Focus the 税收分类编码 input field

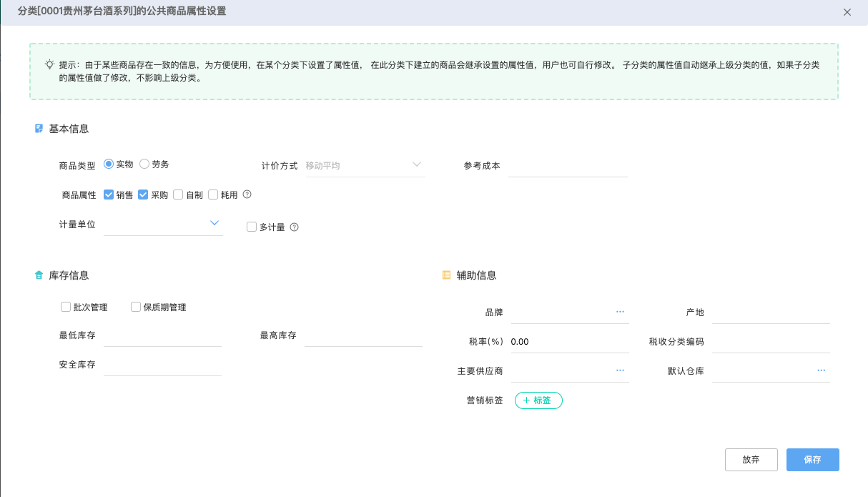click(771, 342)
